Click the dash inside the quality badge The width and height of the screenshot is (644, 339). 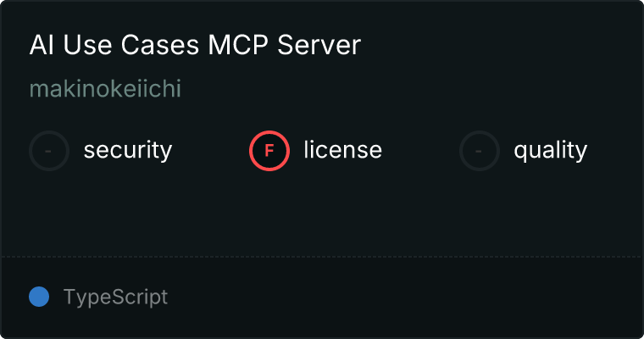tap(479, 151)
